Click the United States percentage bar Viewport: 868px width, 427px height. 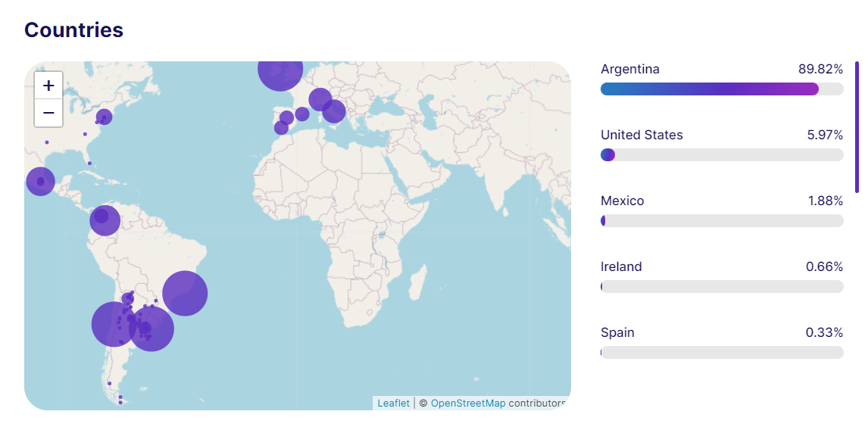(722, 155)
